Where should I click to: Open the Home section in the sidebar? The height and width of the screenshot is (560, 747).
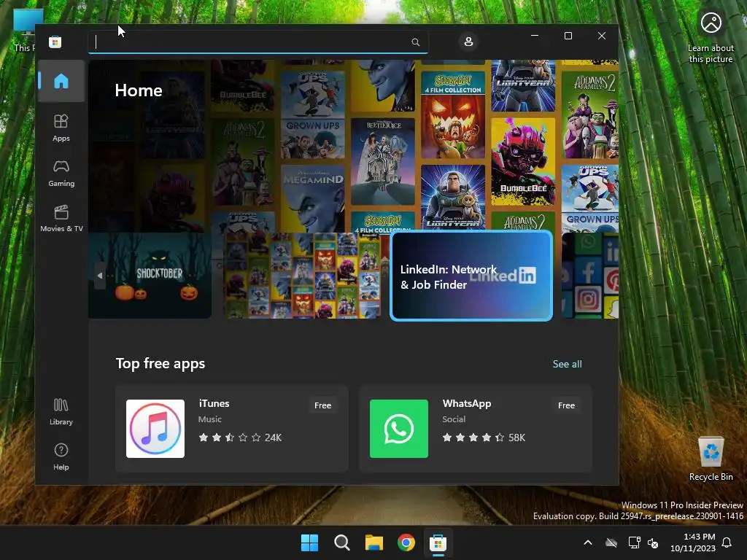coord(61,81)
